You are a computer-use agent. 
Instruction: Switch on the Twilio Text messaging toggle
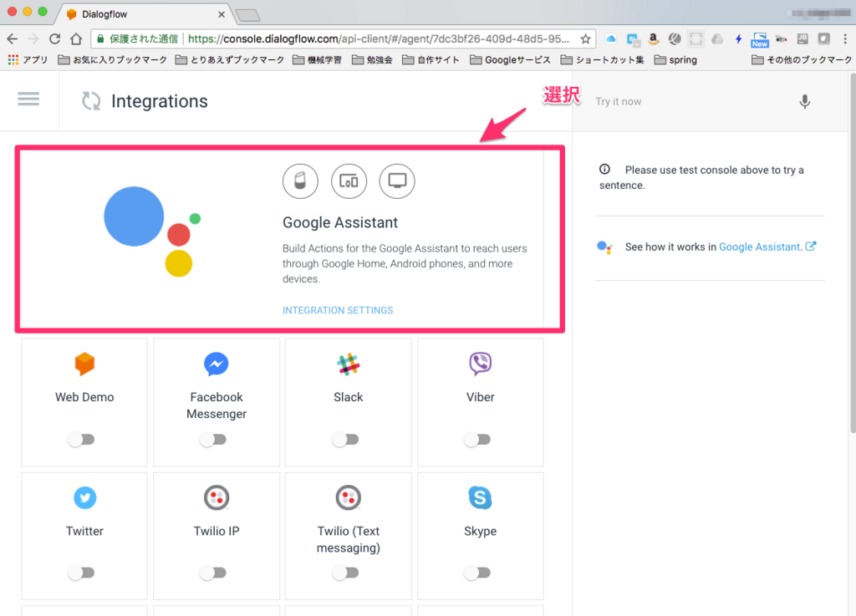(x=345, y=573)
